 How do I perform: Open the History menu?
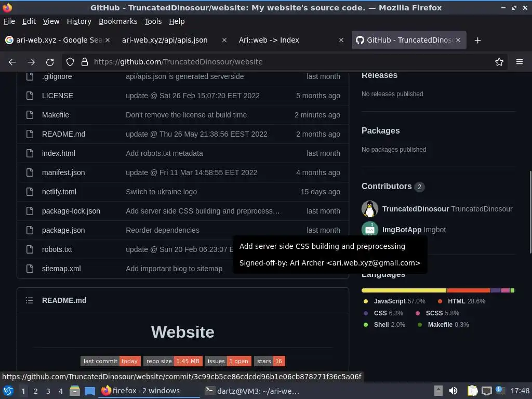(x=79, y=21)
